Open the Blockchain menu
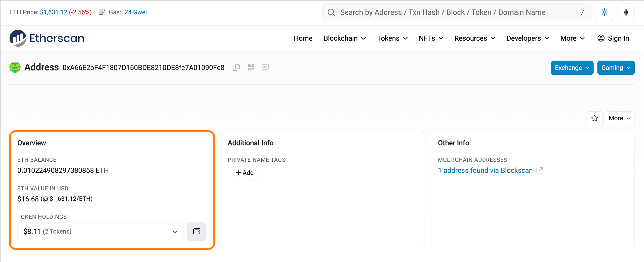The width and height of the screenshot is (644, 262). pos(345,38)
